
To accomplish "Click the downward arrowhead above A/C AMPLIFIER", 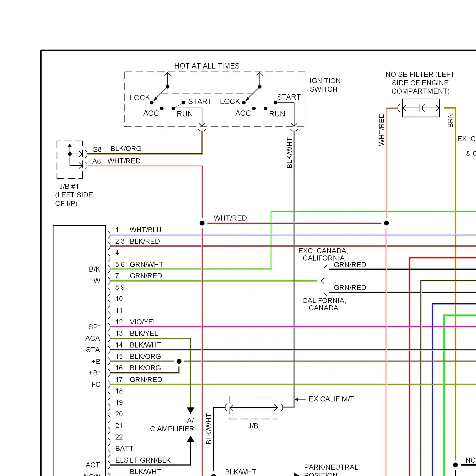I will pos(190,410).
